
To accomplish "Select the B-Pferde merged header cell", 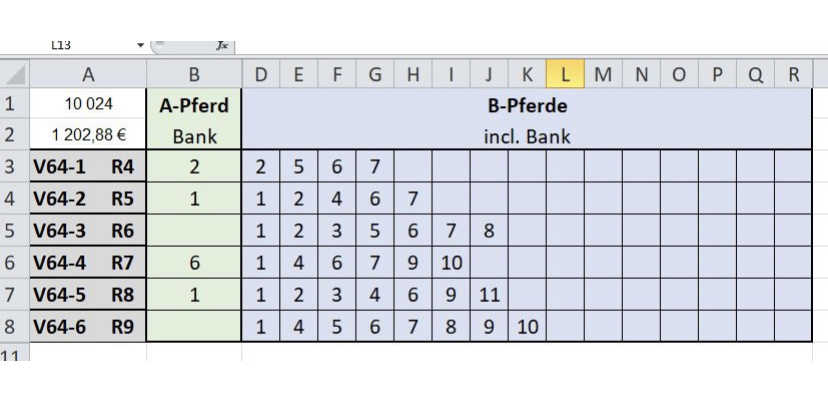I will 526,105.
